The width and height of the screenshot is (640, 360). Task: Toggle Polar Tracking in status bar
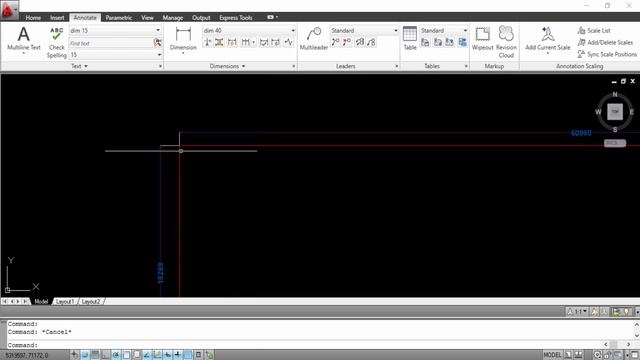pos(116,355)
